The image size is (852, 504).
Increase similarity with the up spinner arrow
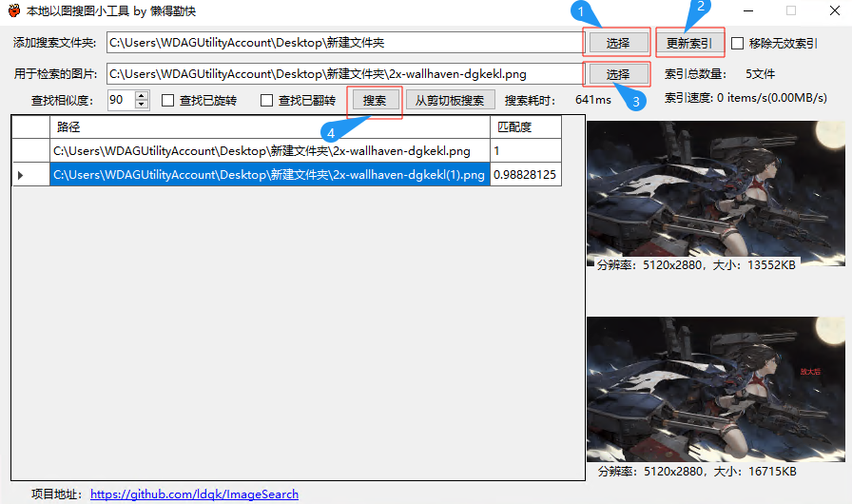(142, 96)
